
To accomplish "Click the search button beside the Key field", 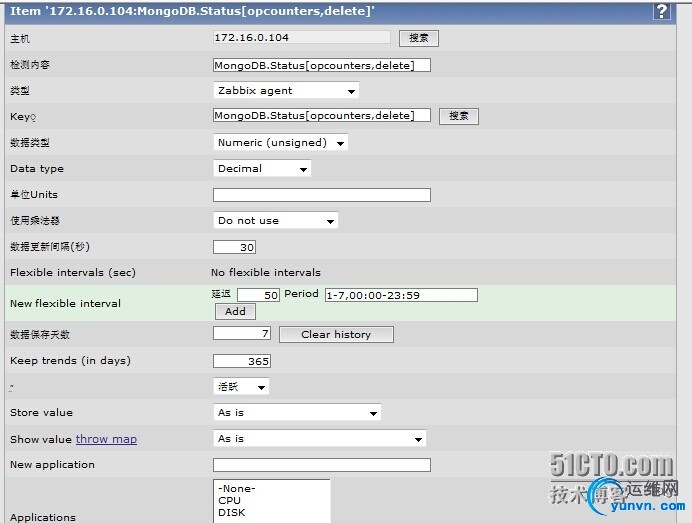I will pyautogui.click(x=459, y=116).
